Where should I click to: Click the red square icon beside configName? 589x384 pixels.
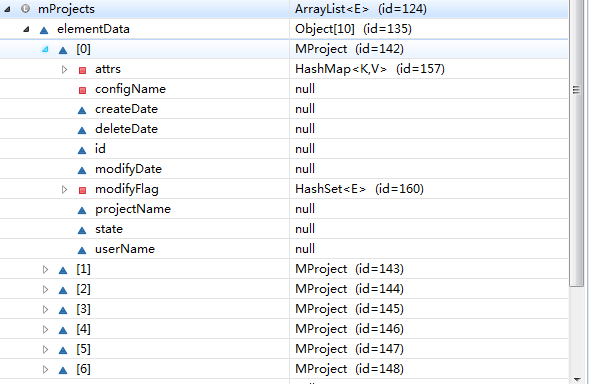point(82,90)
